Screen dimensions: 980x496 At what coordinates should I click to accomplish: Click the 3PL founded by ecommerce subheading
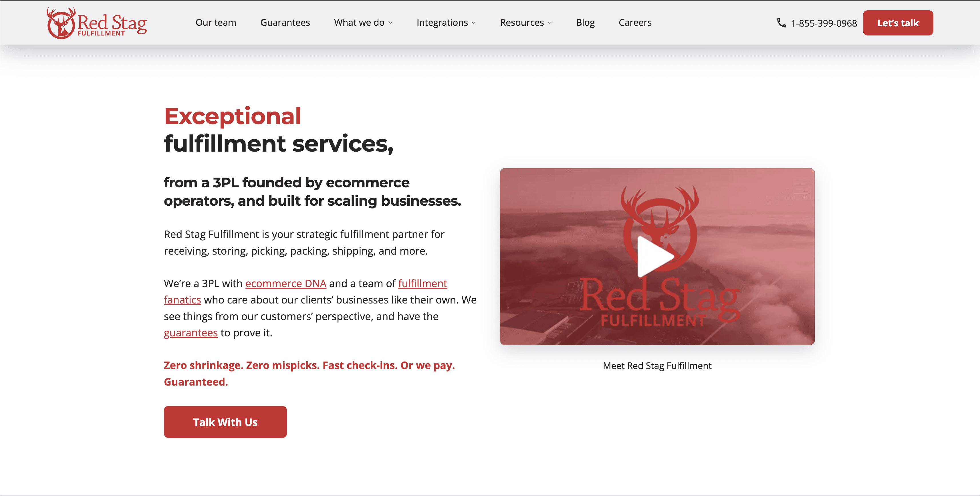(312, 192)
